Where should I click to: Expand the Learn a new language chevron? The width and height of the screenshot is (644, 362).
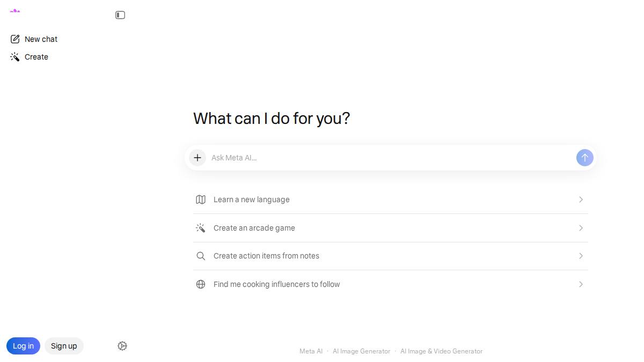pos(581,200)
